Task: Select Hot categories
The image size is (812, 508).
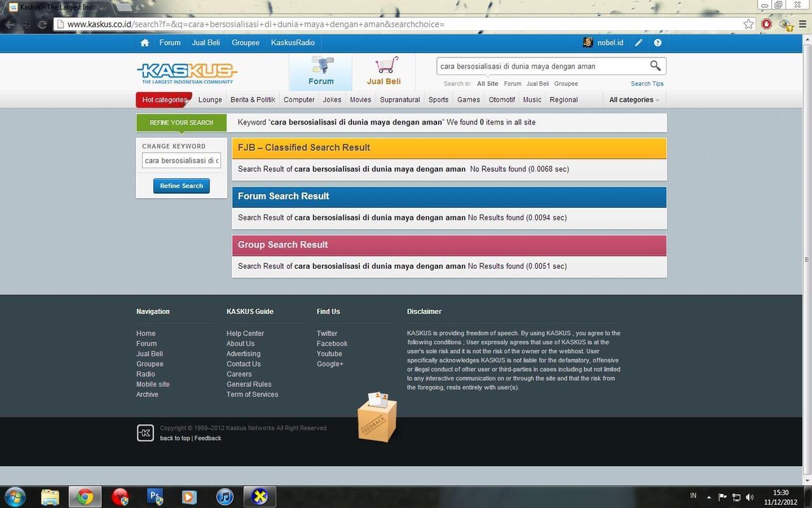Action: 164,100
